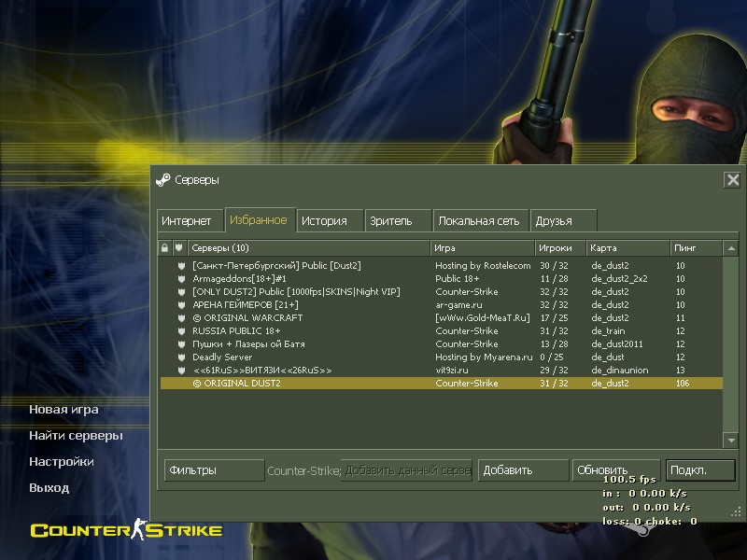Click the Добавить данный сервер button
The height and width of the screenshot is (560, 747).
pos(406,470)
